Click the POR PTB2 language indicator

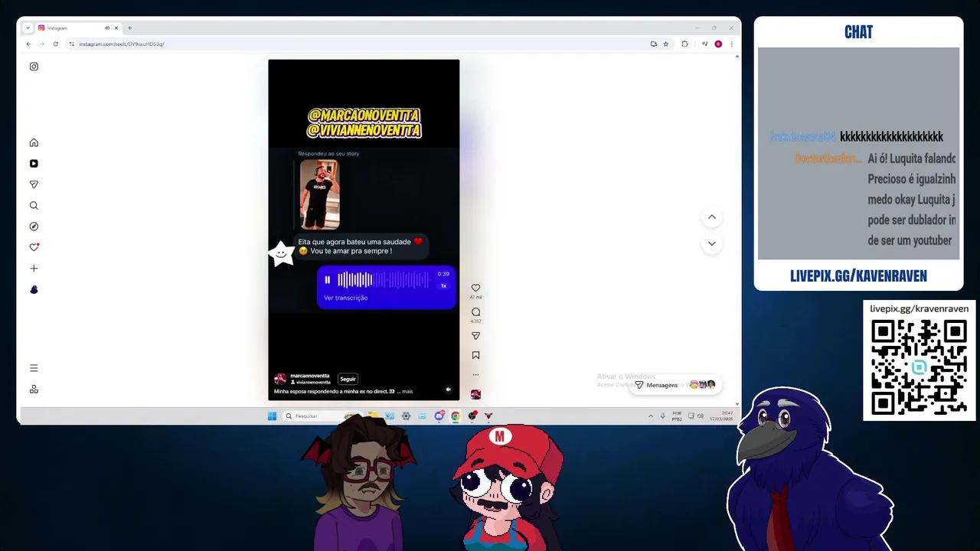677,416
